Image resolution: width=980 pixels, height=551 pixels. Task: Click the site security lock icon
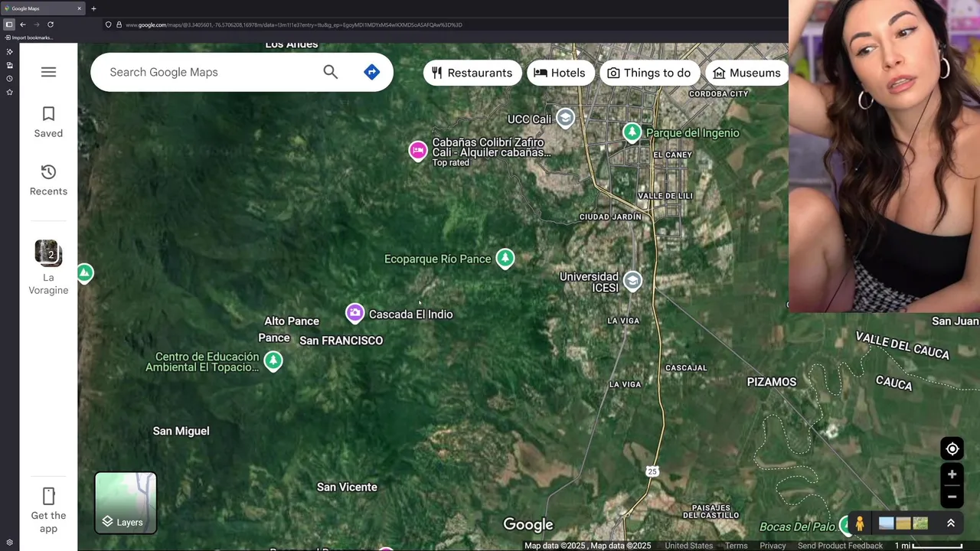pos(119,24)
